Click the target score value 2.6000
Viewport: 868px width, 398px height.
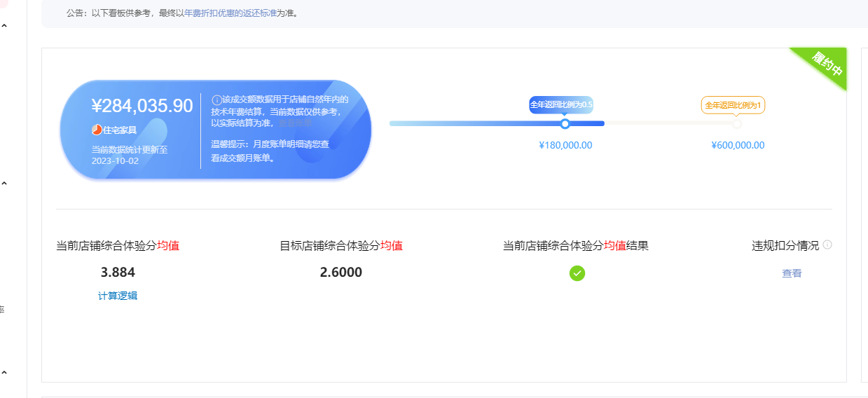point(341,273)
